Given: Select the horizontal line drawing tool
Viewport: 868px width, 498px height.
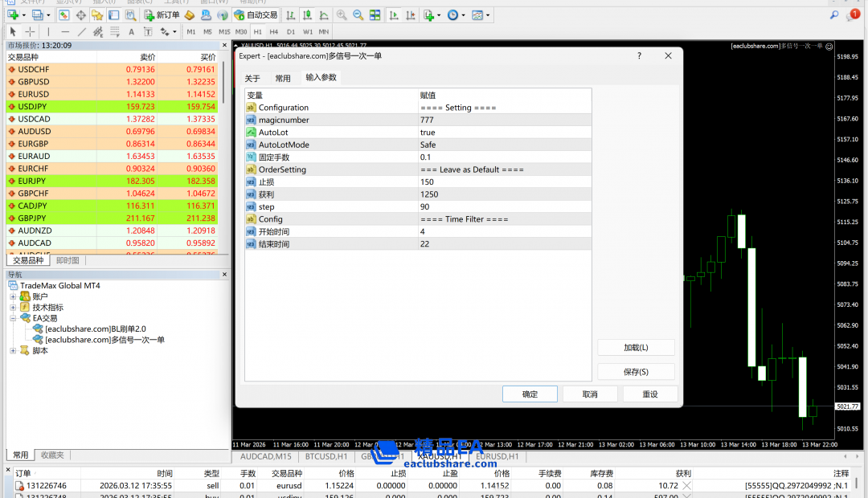Looking at the screenshot, I should tap(64, 31).
